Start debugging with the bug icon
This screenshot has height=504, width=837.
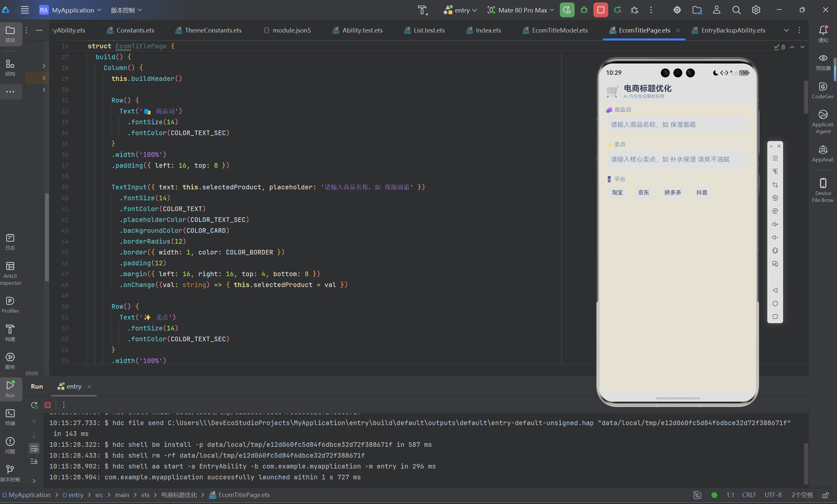[x=584, y=10]
